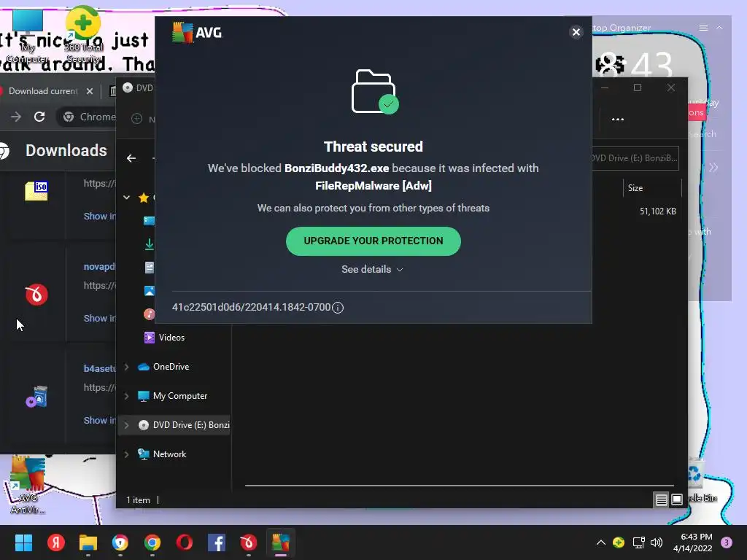
Task: Click Show in folder under b4asetup
Action: pos(99,420)
